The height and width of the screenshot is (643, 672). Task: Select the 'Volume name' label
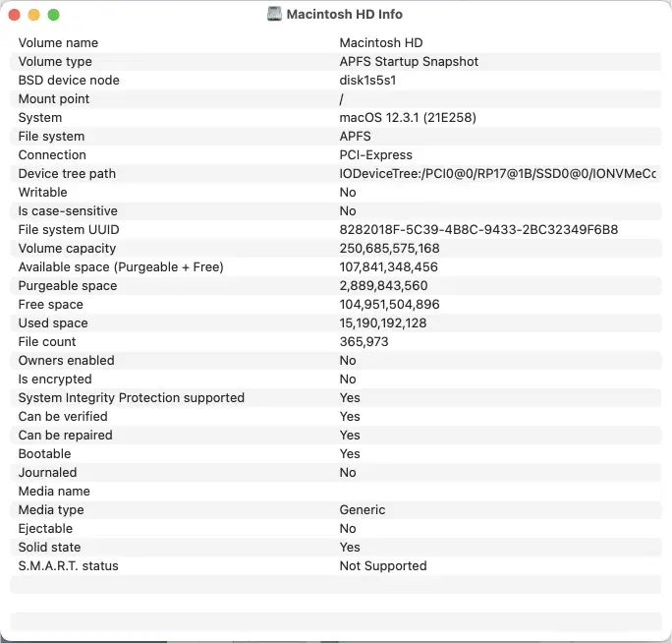click(58, 43)
